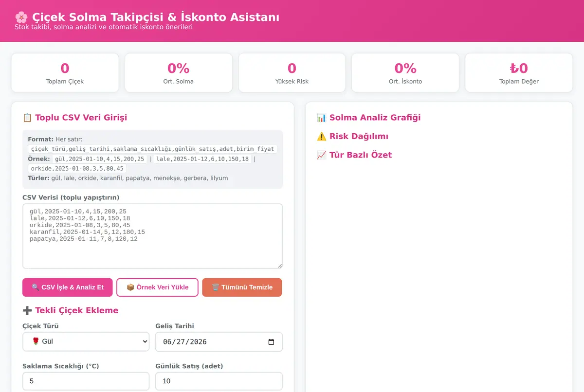Click the format code starting with çiçek_türü
This screenshot has height=392, width=584.
coord(152,149)
